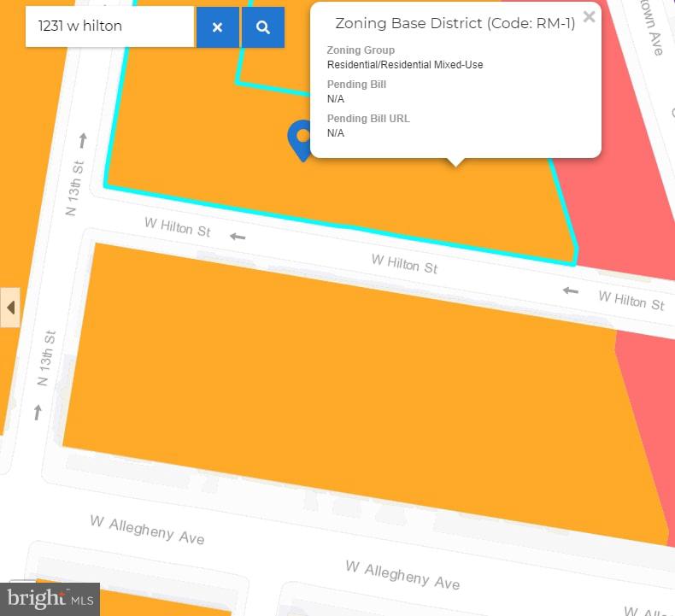Click the popup title with Code RM-1

coord(455,23)
